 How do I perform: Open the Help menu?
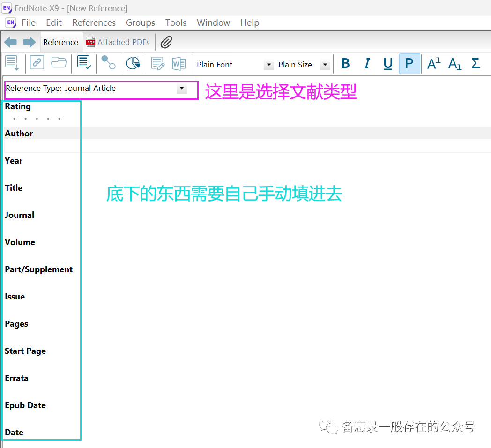(250, 22)
